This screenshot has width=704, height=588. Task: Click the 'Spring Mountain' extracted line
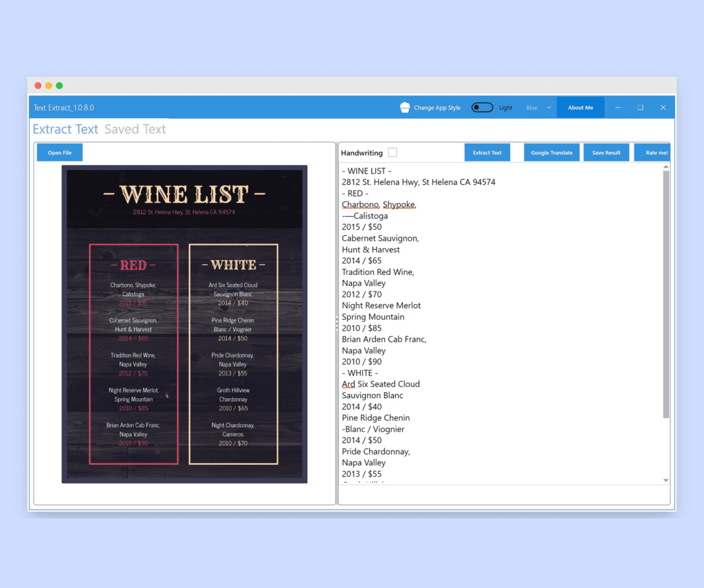[373, 316]
